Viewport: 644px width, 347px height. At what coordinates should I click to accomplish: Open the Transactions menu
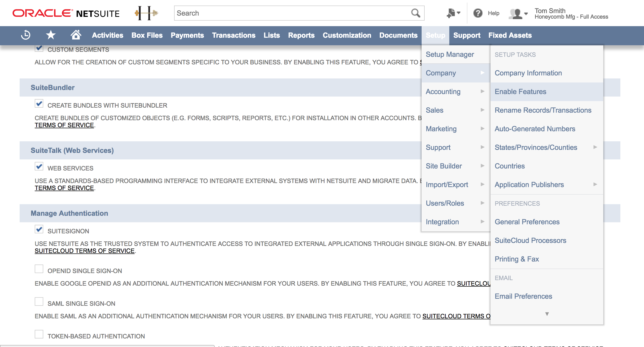point(234,35)
